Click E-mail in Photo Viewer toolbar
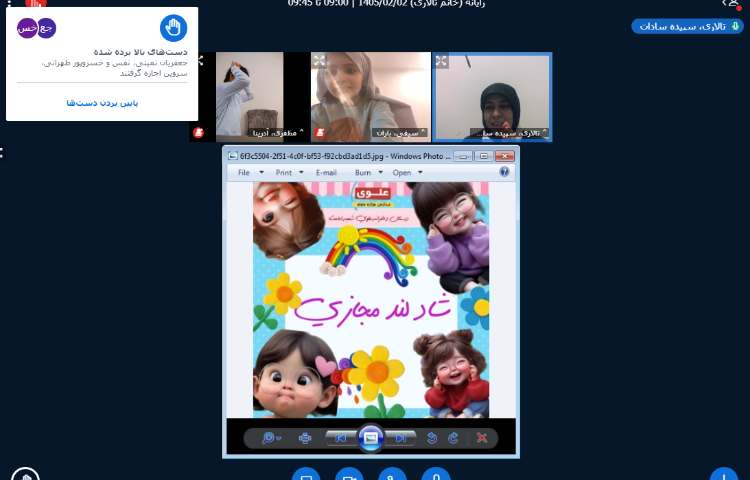Screen dimensions: 750x480 pos(326,173)
